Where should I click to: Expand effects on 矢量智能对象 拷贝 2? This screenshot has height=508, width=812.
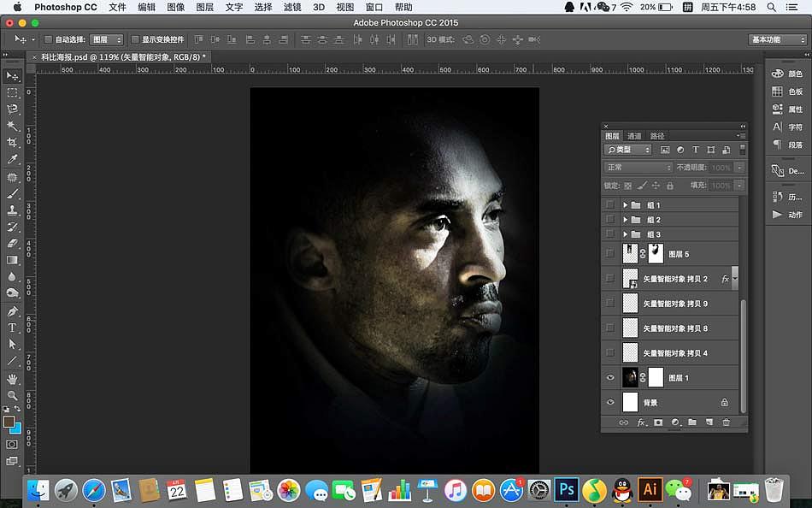tap(734, 279)
